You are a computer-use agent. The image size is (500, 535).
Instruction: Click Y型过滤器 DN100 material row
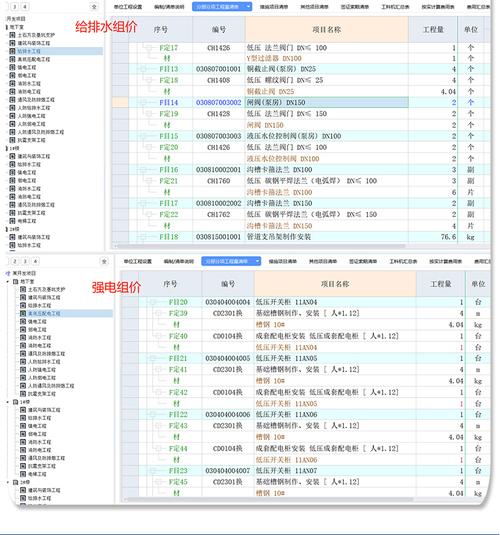coord(274,58)
